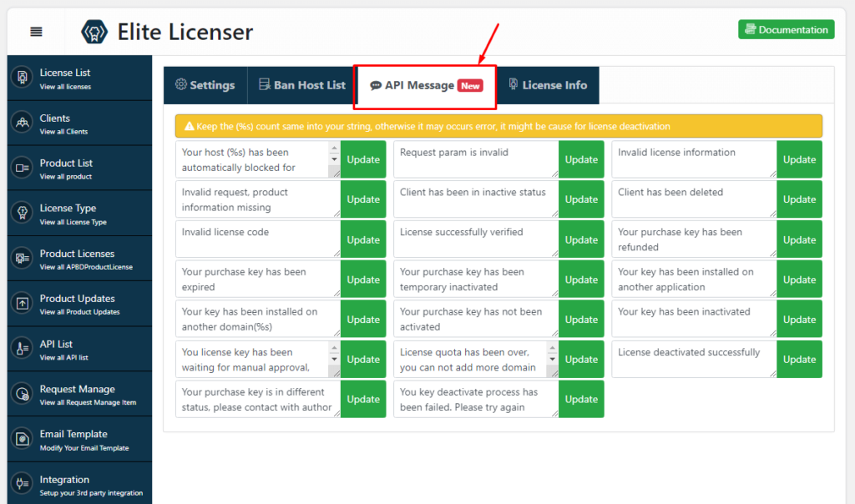Switch to the Ban Host List tab
The width and height of the screenshot is (855, 504).
302,85
